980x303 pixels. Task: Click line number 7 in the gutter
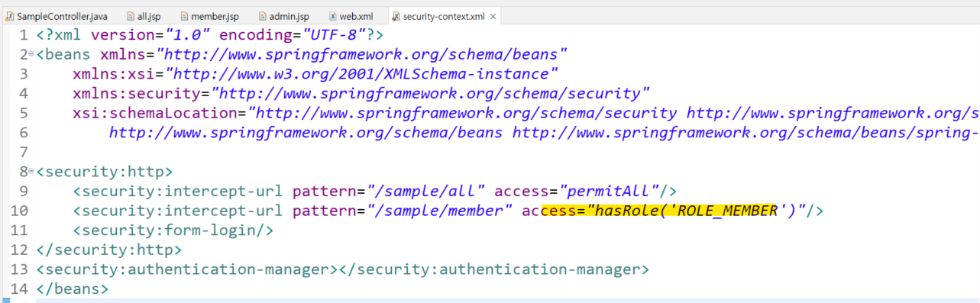click(x=23, y=152)
